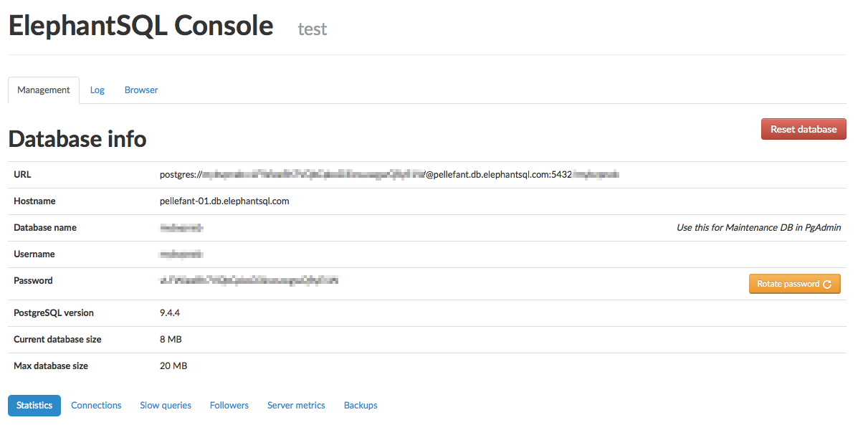Open the Connections panel

tap(96, 405)
